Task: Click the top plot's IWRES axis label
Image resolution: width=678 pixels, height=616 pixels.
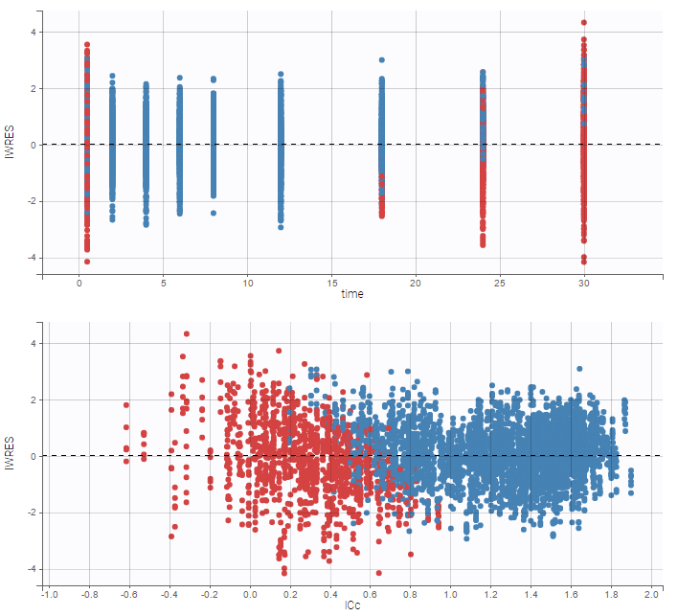Action: click(x=11, y=145)
